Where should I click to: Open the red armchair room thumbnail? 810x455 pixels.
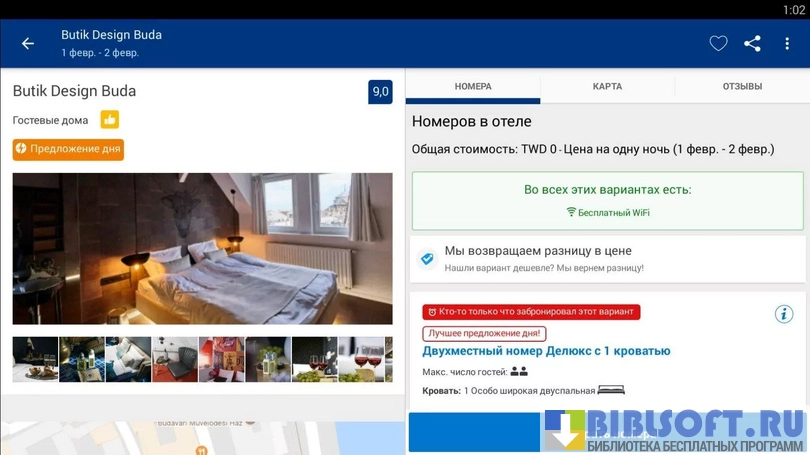(175, 359)
